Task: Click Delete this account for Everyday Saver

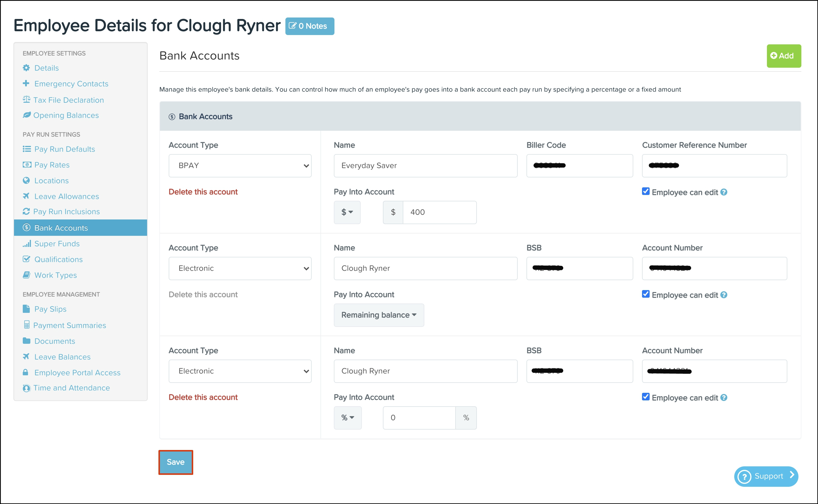Action: (x=203, y=192)
